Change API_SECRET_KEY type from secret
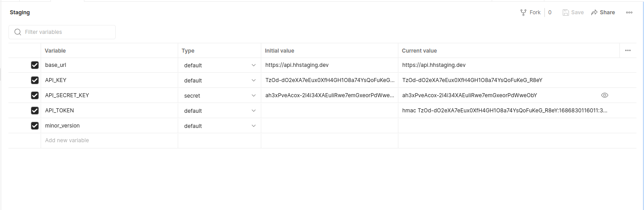 coord(219,95)
